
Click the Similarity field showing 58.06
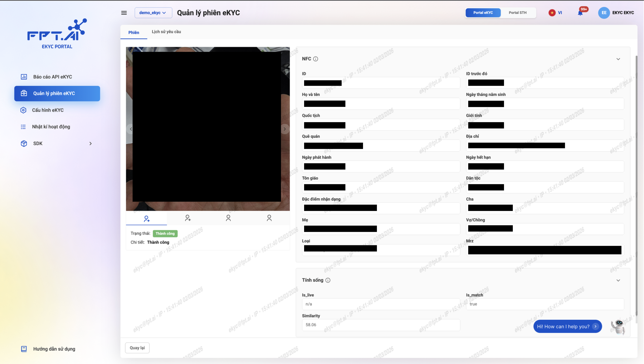point(381,325)
